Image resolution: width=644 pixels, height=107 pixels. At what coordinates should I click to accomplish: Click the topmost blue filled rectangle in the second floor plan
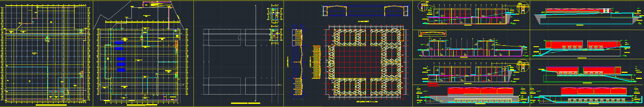click(119, 43)
